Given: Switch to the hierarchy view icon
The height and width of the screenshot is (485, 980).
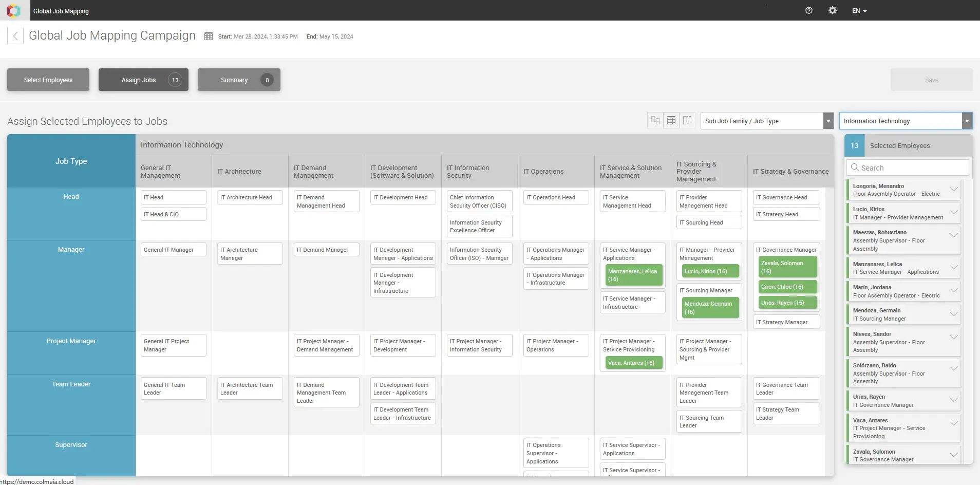Looking at the screenshot, I should tap(655, 120).
